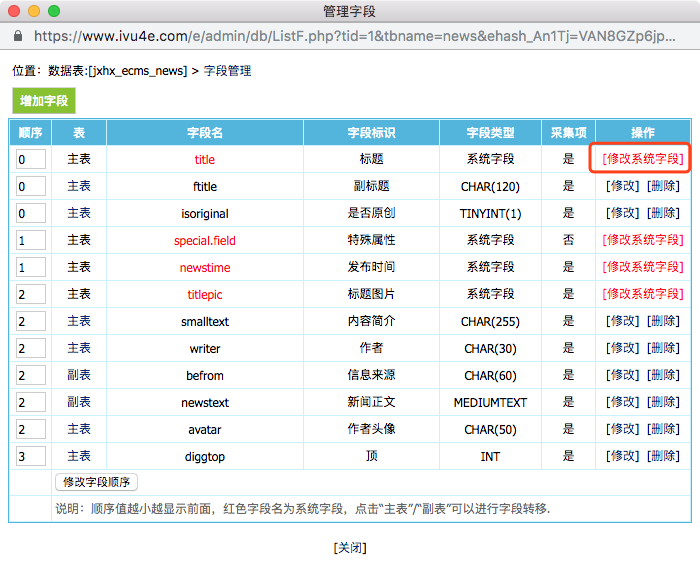Click 主表 link in smalltext row

[79, 321]
